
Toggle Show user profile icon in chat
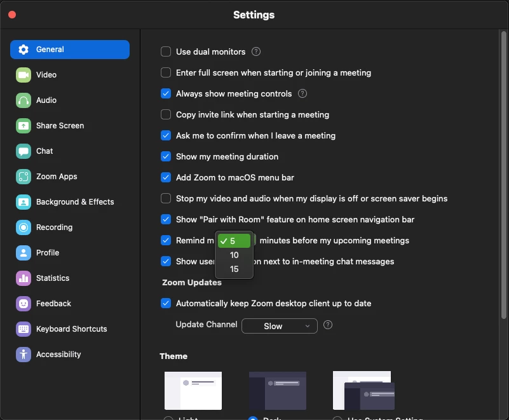tap(166, 261)
